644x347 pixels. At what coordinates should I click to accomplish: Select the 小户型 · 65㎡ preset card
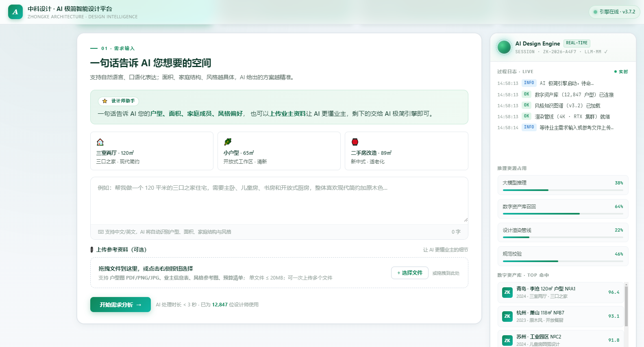tap(279, 151)
